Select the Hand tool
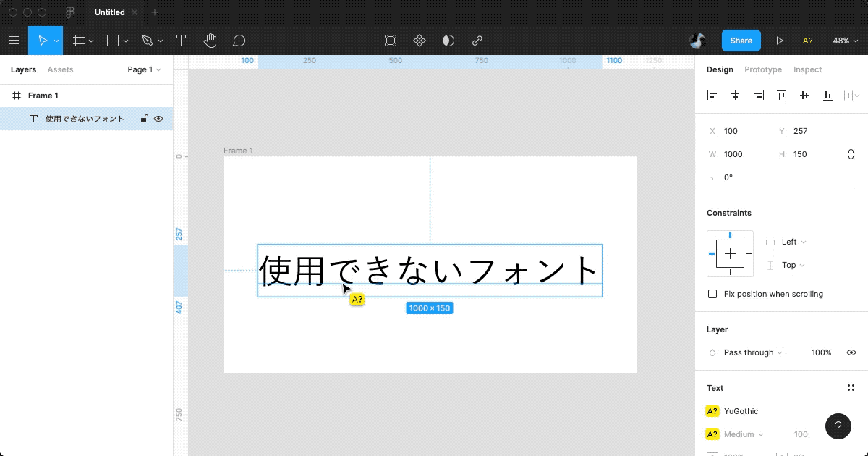The image size is (868, 456). (x=210, y=41)
